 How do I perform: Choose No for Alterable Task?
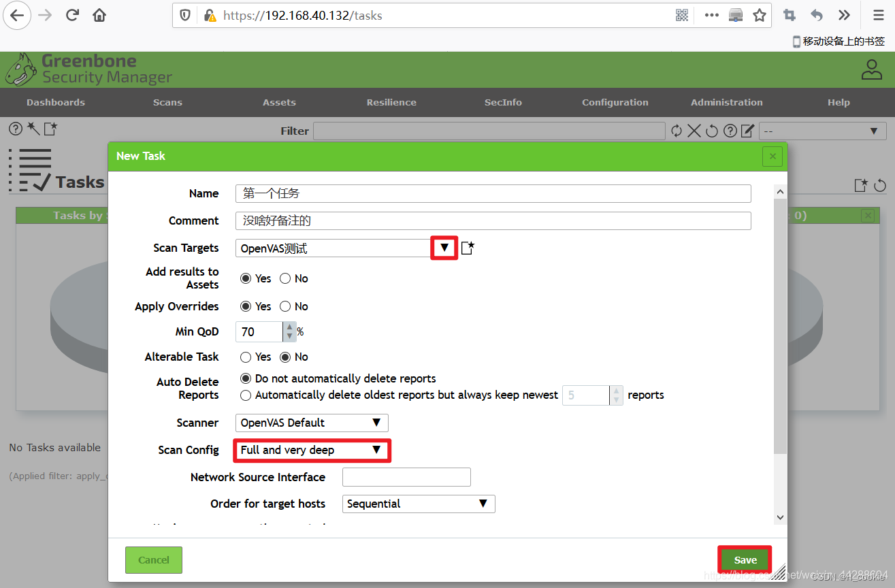click(285, 357)
